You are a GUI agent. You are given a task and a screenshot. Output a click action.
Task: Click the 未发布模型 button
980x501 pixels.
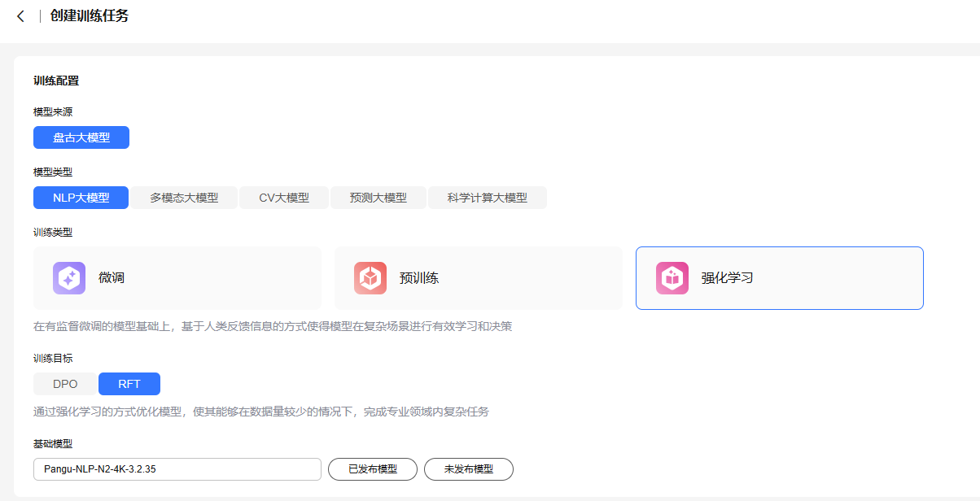(468, 469)
